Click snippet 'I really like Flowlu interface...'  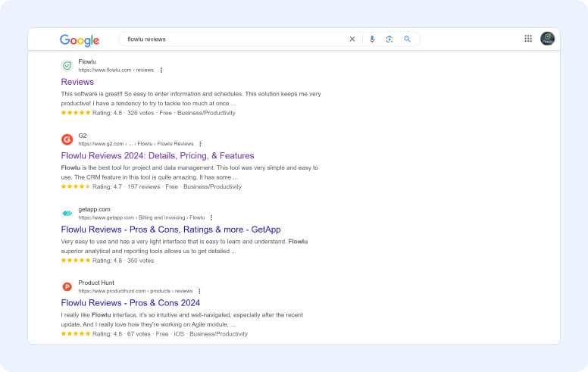click(x=182, y=320)
